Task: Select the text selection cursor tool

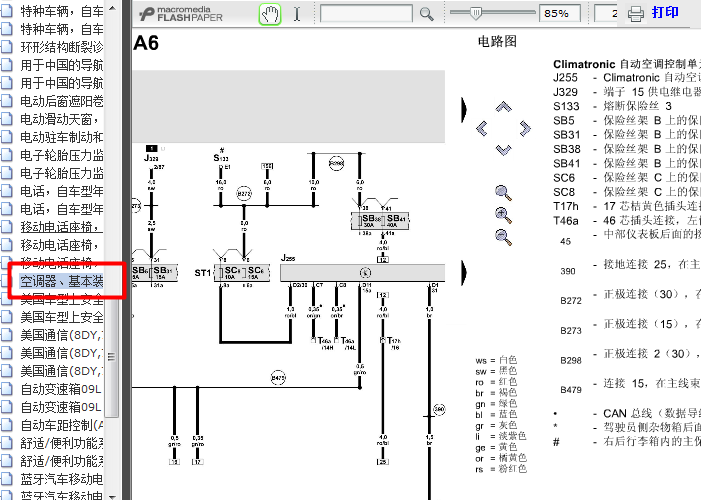Action: click(296, 14)
